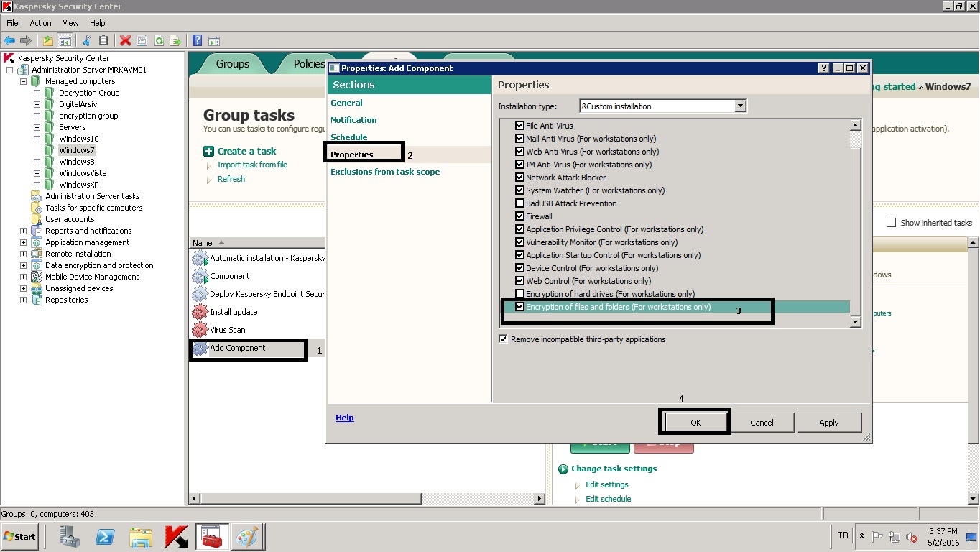Image resolution: width=980 pixels, height=552 pixels.
Task: Open PowerShell from the taskbar
Action: 106,536
